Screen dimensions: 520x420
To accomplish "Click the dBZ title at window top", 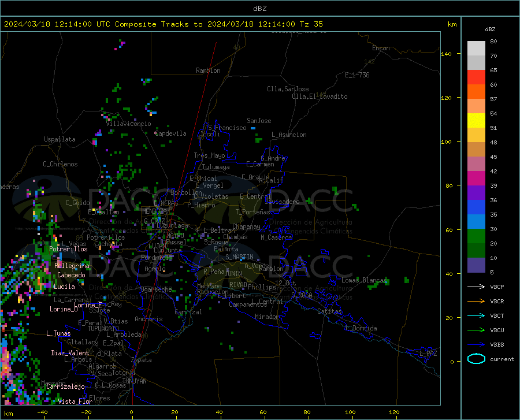I will pos(259,9).
